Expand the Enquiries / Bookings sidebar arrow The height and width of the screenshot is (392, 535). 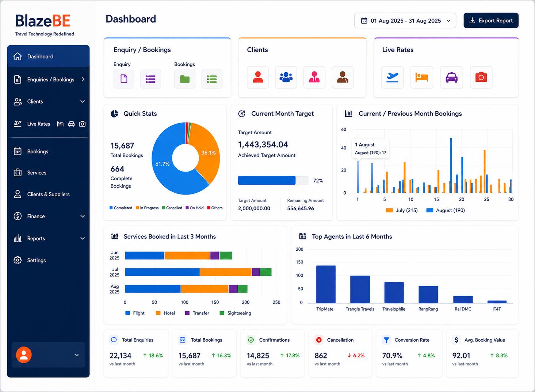pos(83,79)
